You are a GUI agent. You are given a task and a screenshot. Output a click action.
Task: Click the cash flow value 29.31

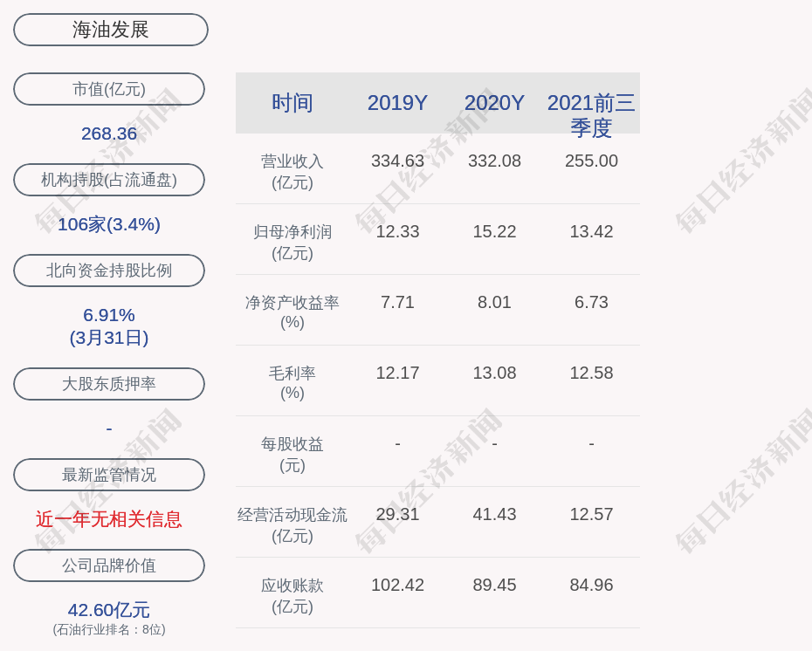pyautogui.click(x=398, y=514)
